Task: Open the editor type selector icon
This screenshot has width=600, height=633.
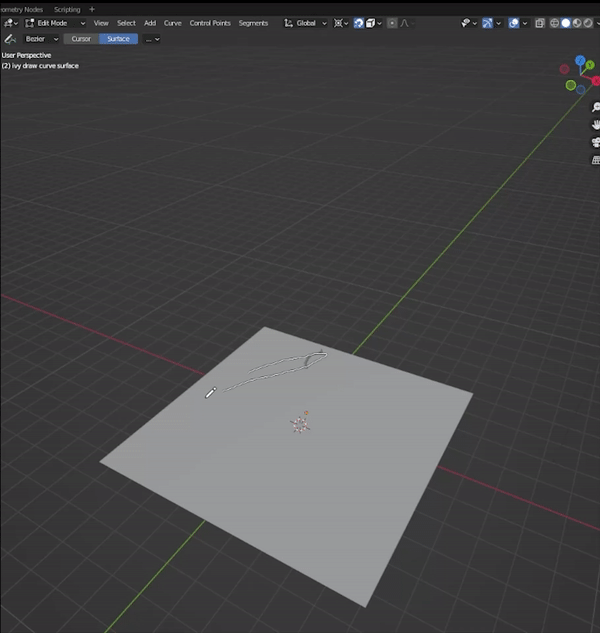Action: pyautogui.click(x=10, y=23)
